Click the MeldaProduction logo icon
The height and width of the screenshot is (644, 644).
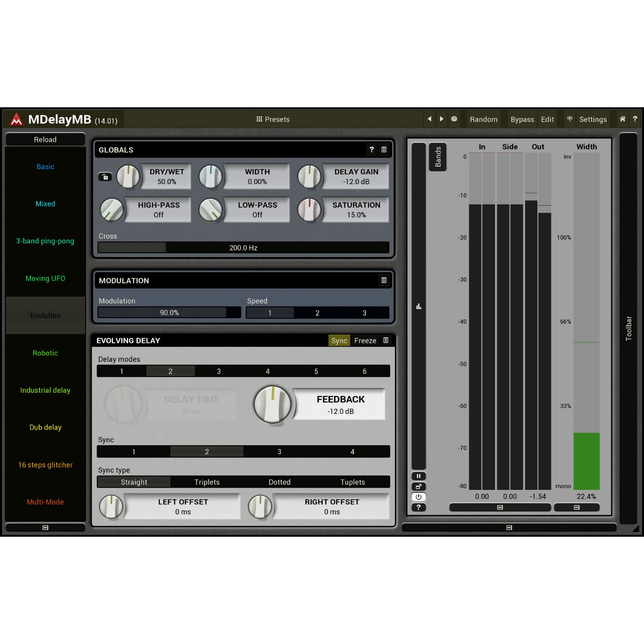[x=16, y=119]
